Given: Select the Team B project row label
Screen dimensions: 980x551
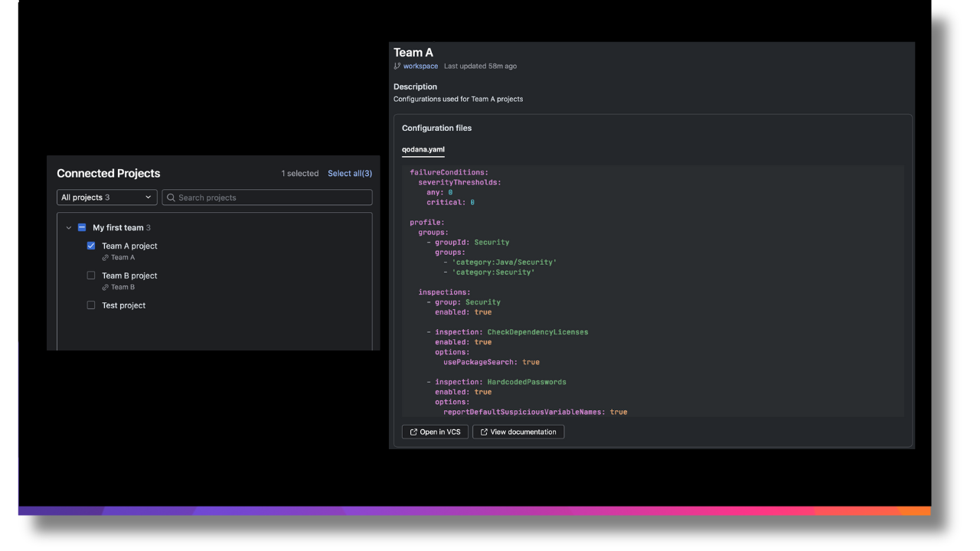Looking at the screenshot, I should (129, 275).
